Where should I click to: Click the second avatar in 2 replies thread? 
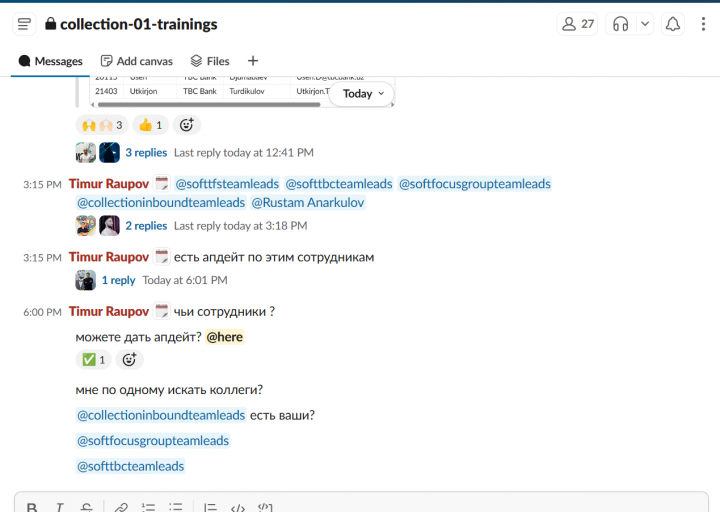pyautogui.click(x=109, y=226)
